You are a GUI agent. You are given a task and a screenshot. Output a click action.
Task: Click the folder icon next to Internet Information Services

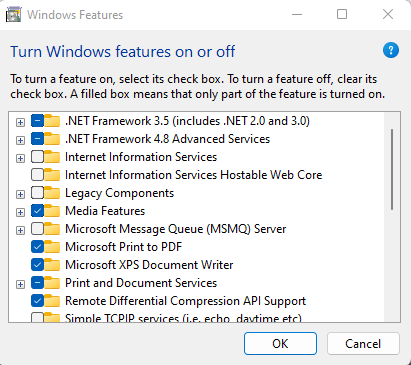coord(52,157)
